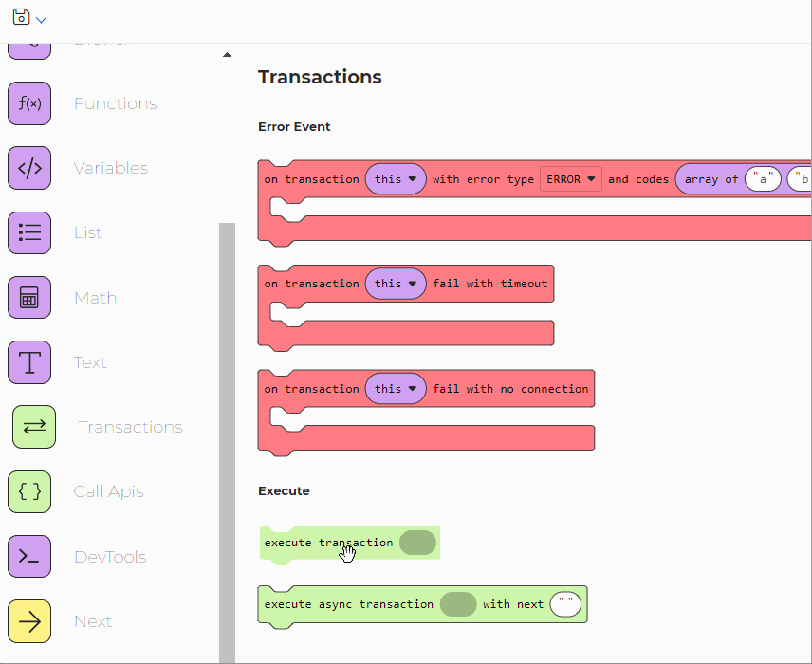Open the Math calculator icon
The width and height of the screenshot is (812, 664).
tap(29, 298)
